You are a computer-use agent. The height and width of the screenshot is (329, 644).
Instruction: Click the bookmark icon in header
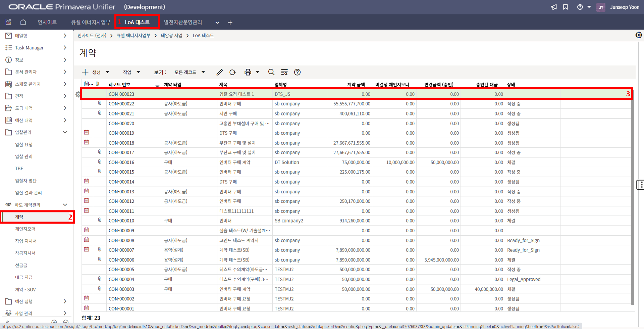pos(566,7)
